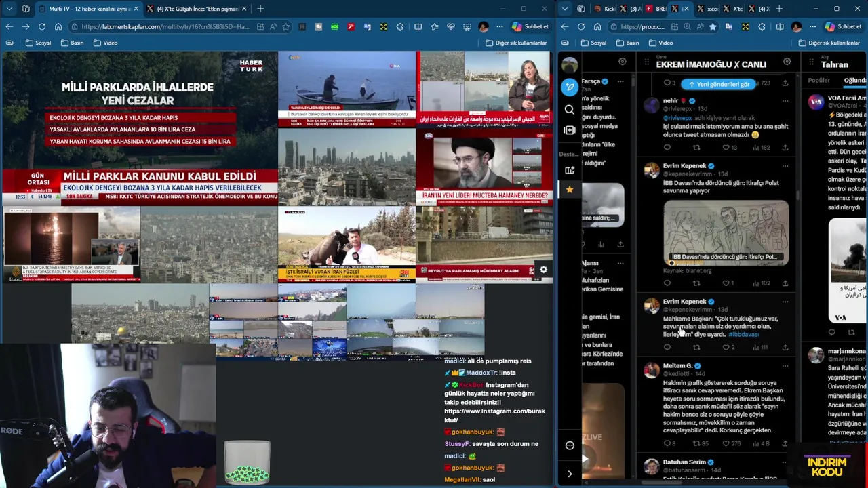
Task: Click the X Pro compose post button
Action: point(570,87)
